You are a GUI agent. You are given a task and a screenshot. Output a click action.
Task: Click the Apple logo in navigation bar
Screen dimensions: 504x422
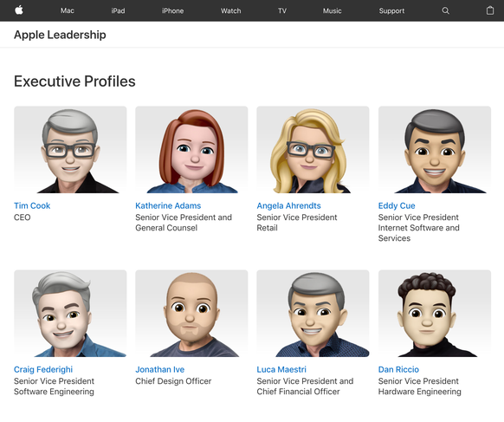(19, 10)
